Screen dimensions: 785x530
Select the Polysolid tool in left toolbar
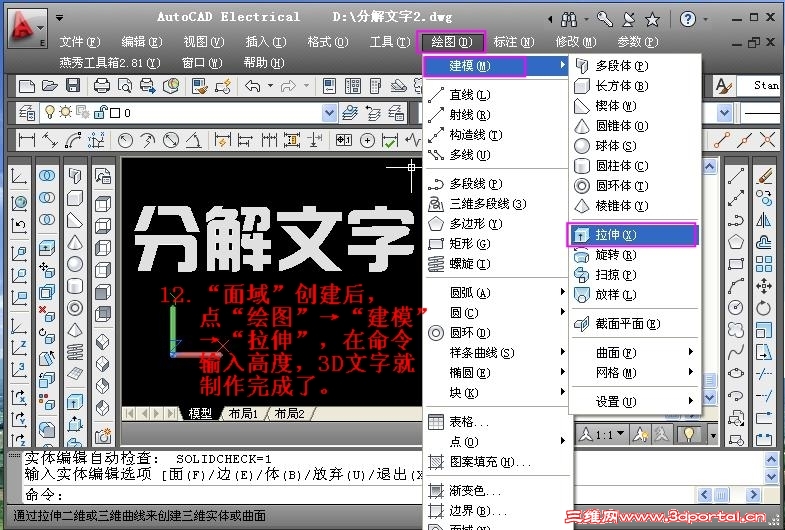pos(75,175)
